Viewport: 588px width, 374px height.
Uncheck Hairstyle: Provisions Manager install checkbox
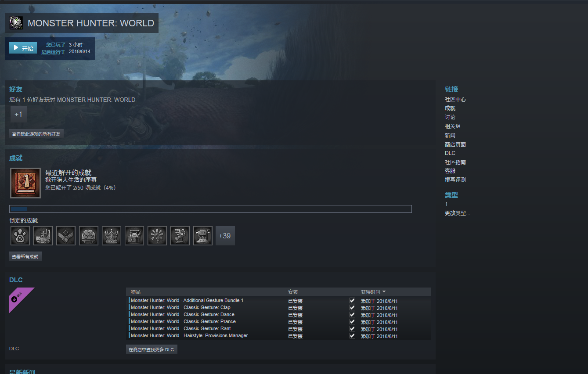352,336
